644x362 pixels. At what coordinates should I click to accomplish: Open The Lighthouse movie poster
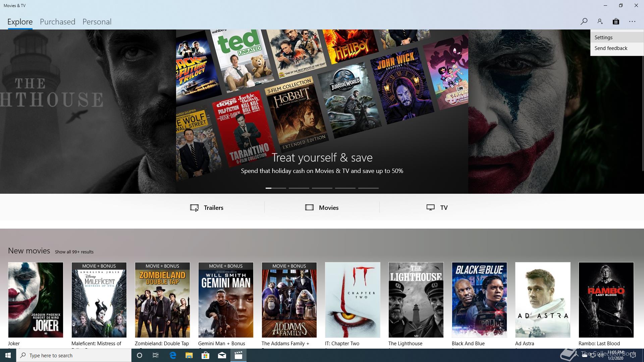pyautogui.click(x=416, y=300)
